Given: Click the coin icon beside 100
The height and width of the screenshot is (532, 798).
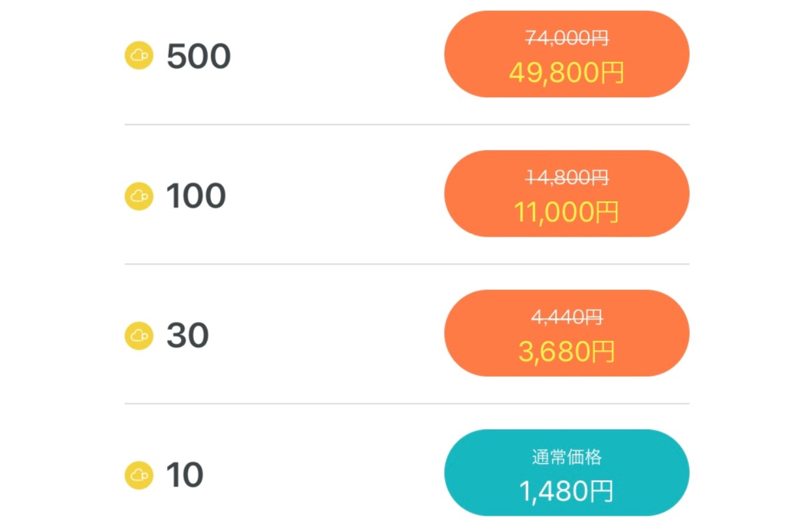Looking at the screenshot, I should (139, 196).
